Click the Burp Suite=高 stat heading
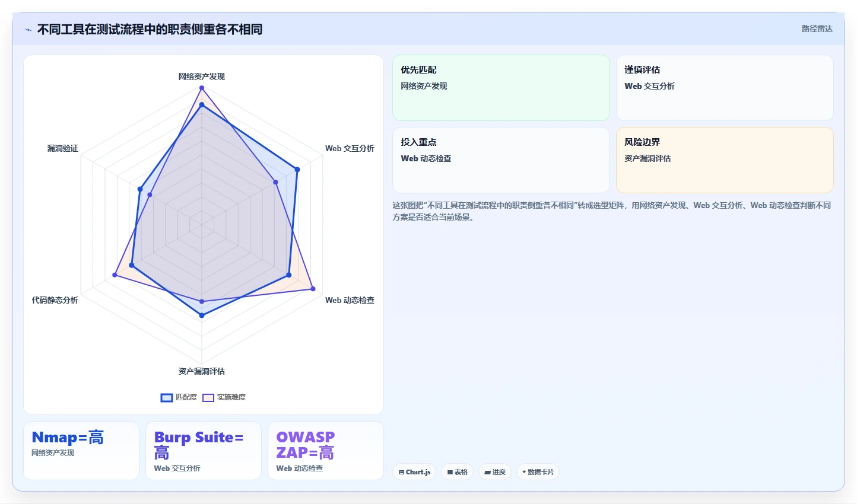This screenshot has height=504, width=857. click(199, 445)
